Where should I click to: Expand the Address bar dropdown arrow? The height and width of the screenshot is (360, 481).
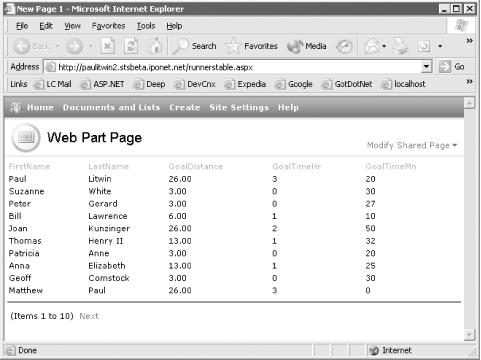click(426, 67)
